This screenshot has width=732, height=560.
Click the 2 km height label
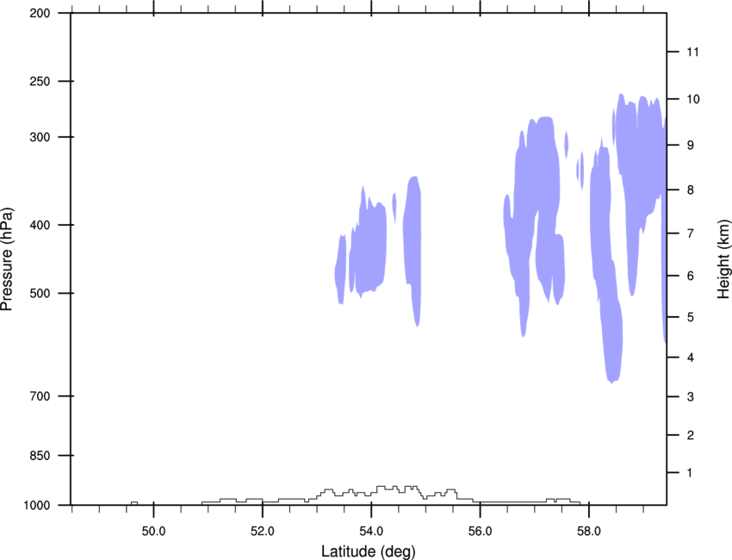(x=691, y=435)
